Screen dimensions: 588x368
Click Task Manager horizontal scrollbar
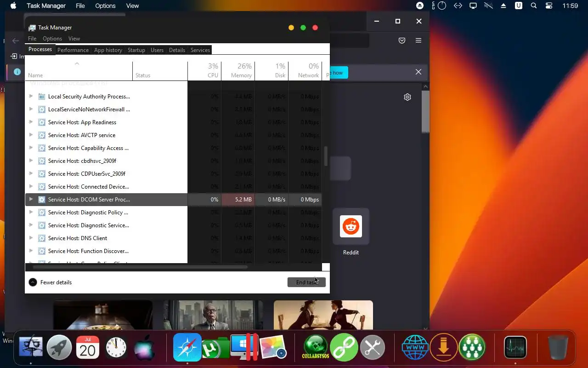(140, 267)
